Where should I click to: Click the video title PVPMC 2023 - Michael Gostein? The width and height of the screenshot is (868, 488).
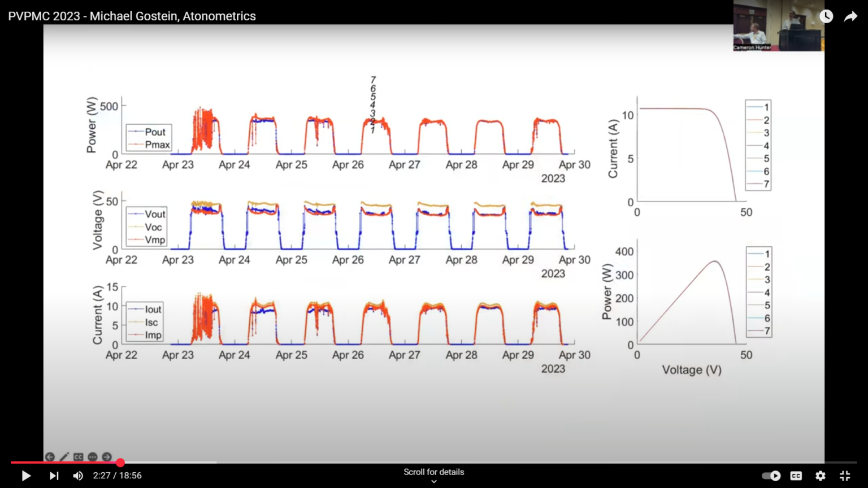132,16
